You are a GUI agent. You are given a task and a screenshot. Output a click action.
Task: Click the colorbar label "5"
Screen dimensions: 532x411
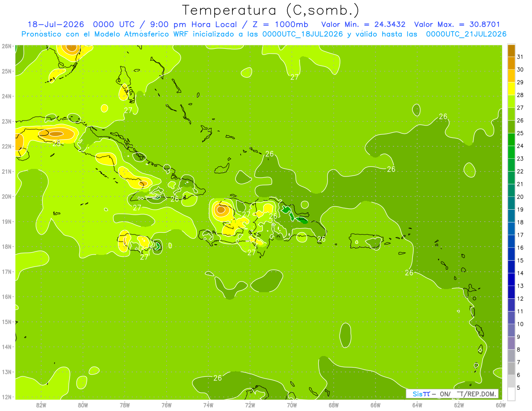(519, 388)
